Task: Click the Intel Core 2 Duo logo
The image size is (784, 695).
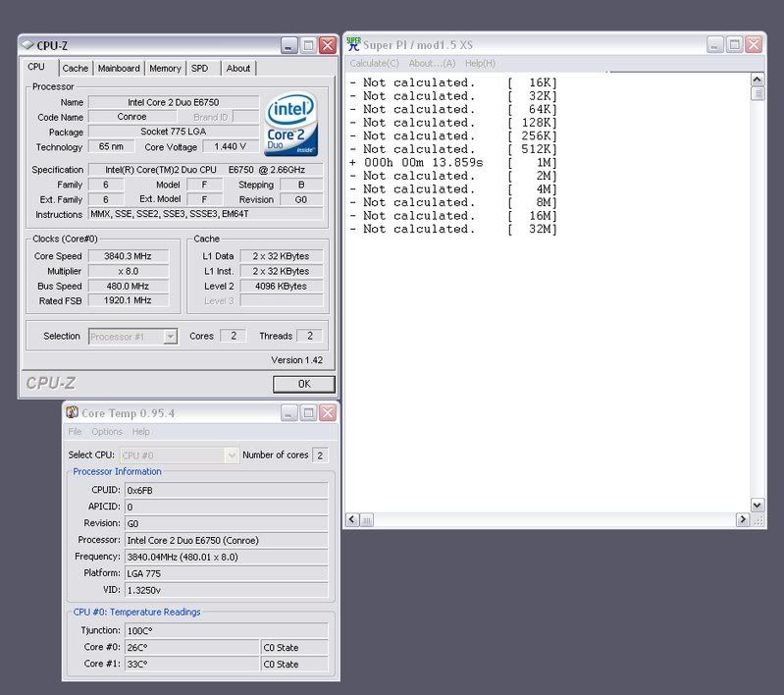Action: point(291,124)
